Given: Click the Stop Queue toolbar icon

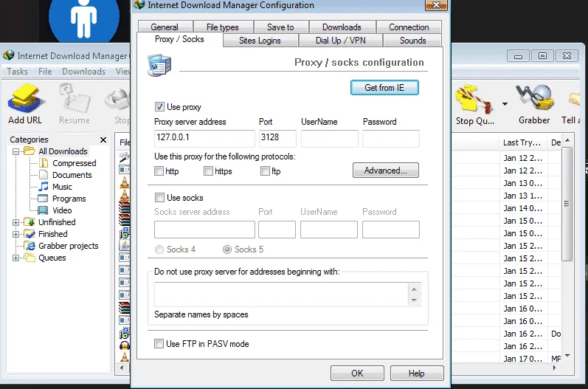Looking at the screenshot, I should [474, 99].
